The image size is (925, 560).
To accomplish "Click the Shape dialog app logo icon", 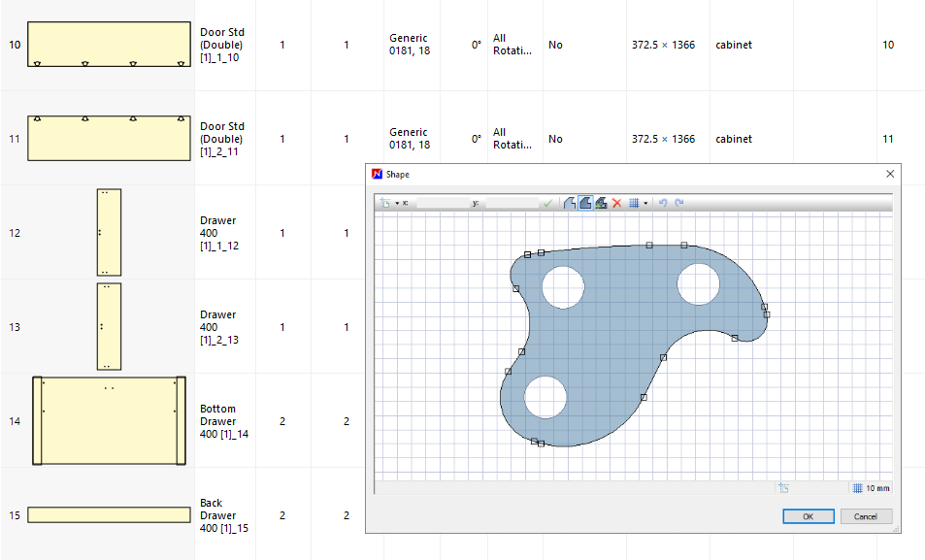I will pyautogui.click(x=377, y=174).
